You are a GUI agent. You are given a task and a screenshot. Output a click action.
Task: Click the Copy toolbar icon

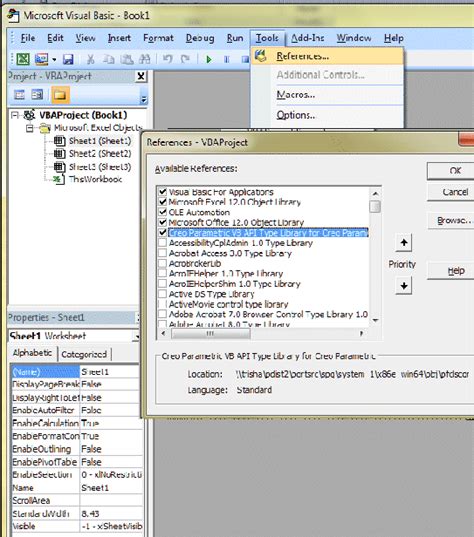pos(109,59)
